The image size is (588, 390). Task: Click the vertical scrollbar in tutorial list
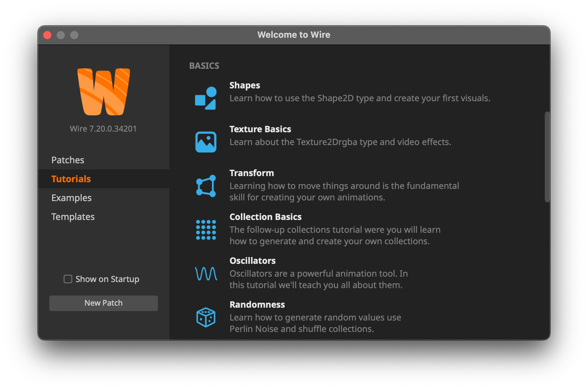click(x=547, y=157)
